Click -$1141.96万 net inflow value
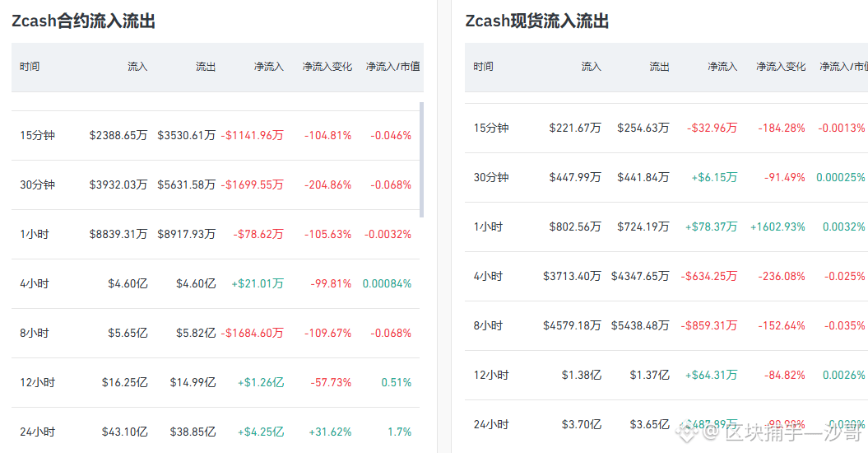This screenshot has width=868, height=453. (252, 135)
